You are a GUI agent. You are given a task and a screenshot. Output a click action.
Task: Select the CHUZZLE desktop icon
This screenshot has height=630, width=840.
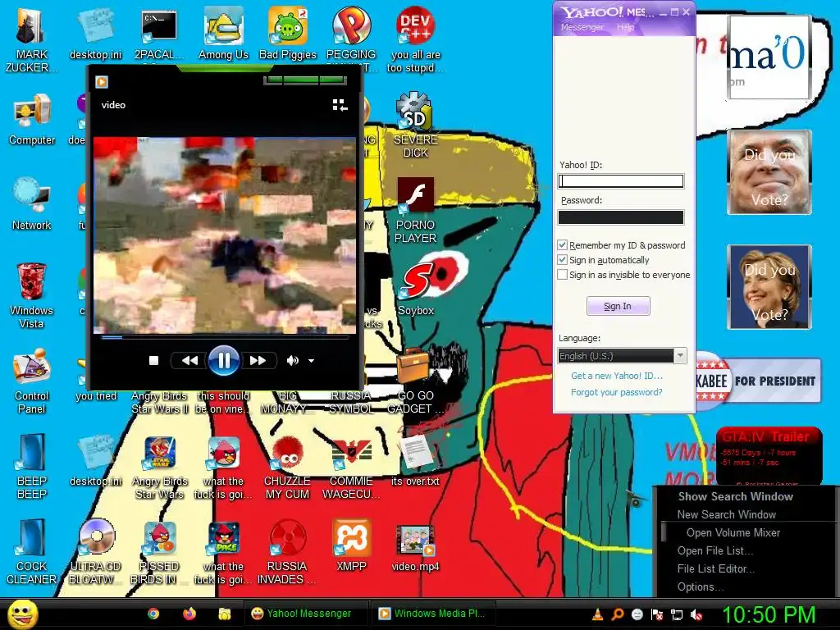(287, 467)
